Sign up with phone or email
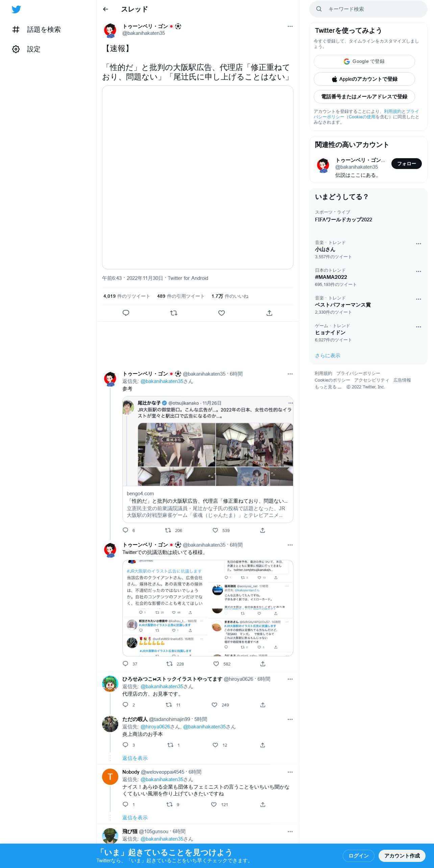The width and height of the screenshot is (434, 868). coord(364,97)
